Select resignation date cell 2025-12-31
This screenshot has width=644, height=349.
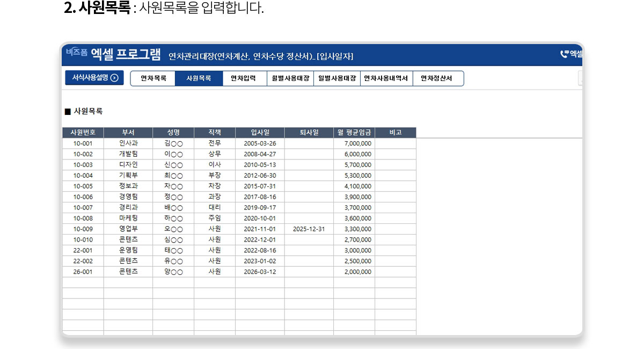pyautogui.click(x=309, y=229)
